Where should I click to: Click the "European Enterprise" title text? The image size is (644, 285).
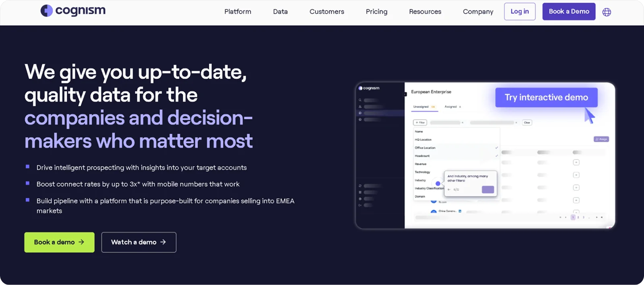(x=431, y=92)
